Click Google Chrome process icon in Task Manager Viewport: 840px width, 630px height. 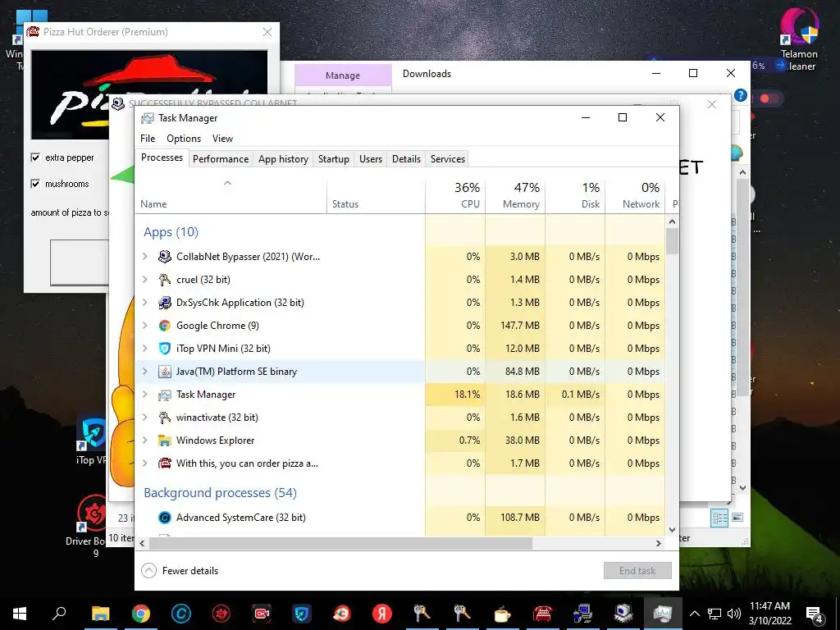[x=164, y=326]
